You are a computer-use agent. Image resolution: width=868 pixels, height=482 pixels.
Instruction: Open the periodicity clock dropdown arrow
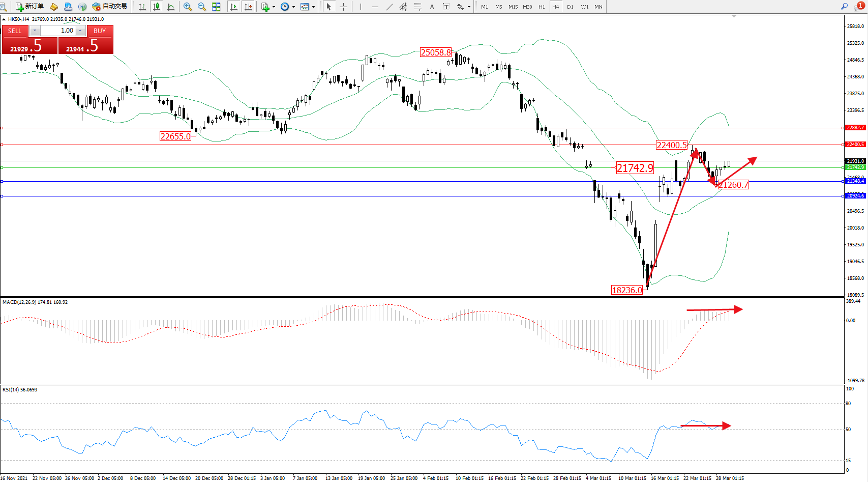click(x=293, y=7)
